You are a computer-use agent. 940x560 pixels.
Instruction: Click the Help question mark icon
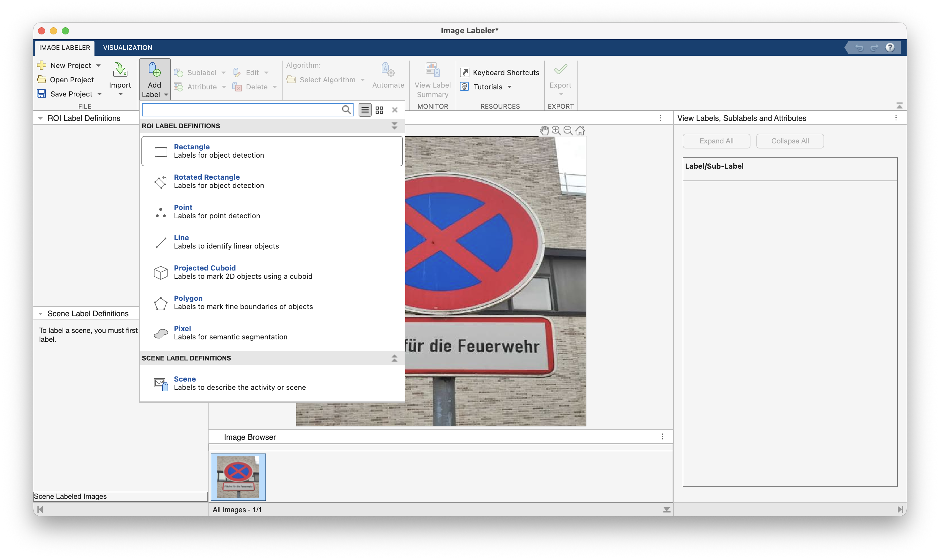click(890, 48)
